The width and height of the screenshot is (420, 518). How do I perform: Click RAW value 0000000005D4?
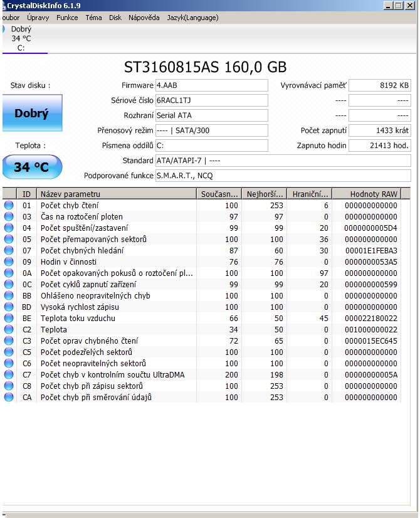click(x=371, y=228)
